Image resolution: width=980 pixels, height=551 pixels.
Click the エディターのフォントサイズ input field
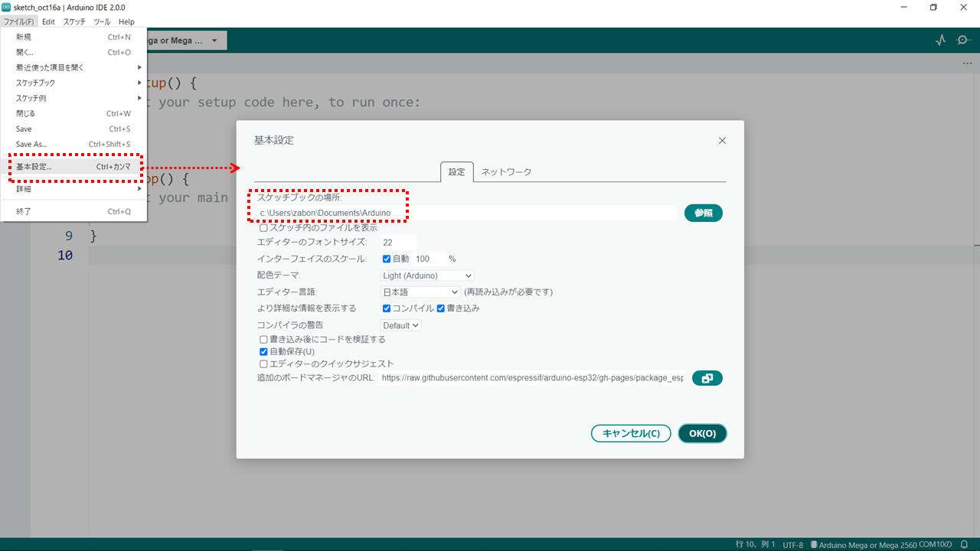click(398, 243)
